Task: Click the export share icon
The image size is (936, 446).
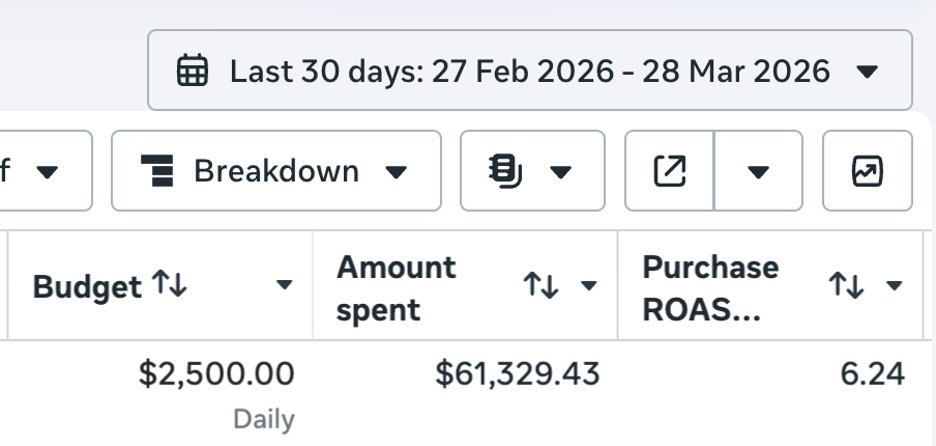Action: click(669, 171)
